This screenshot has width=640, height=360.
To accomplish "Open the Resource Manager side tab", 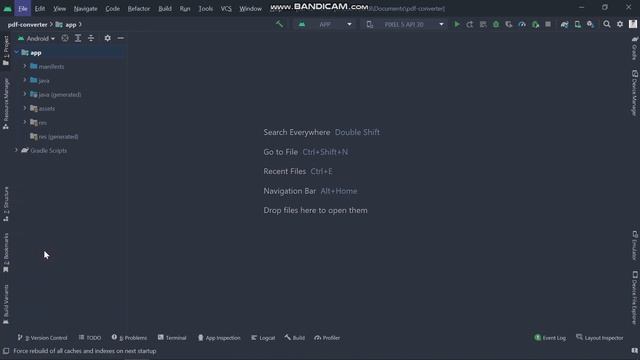I will (6, 104).
